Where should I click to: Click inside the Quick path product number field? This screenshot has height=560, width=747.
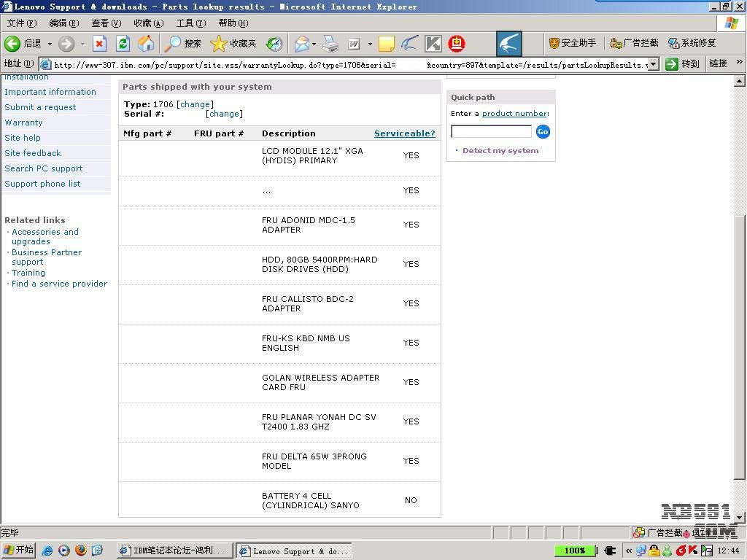pyautogui.click(x=491, y=132)
